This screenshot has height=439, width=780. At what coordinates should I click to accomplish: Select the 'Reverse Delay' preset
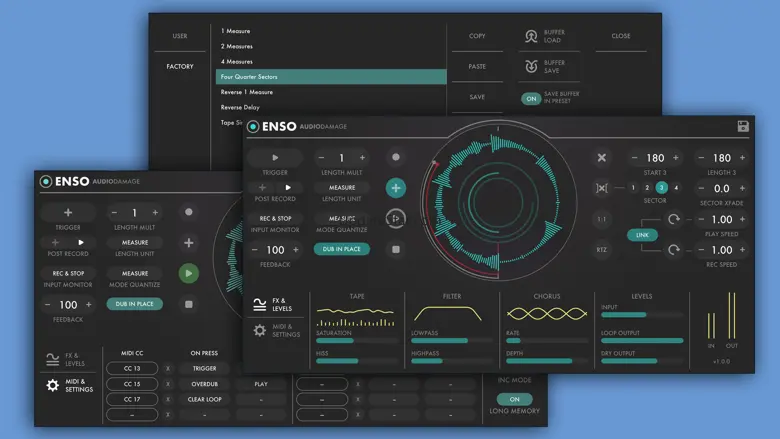pos(331,107)
